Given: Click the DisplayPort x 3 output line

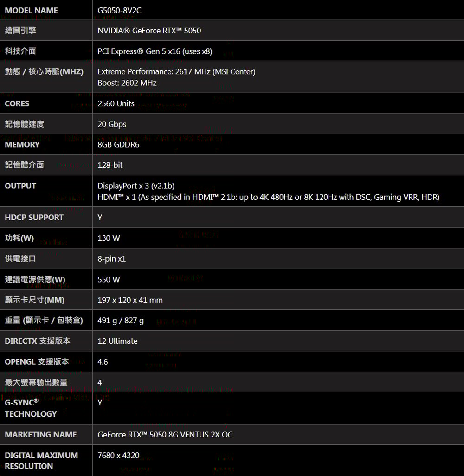Looking at the screenshot, I should 136,186.
